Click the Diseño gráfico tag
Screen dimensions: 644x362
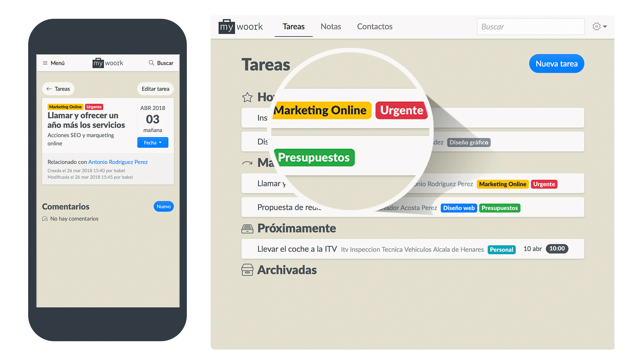pyautogui.click(x=469, y=142)
